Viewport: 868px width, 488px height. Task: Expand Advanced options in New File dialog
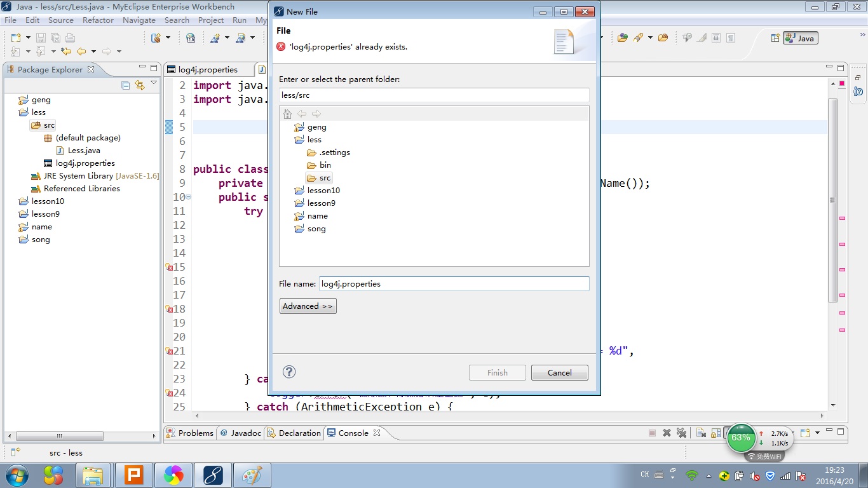[x=308, y=306]
